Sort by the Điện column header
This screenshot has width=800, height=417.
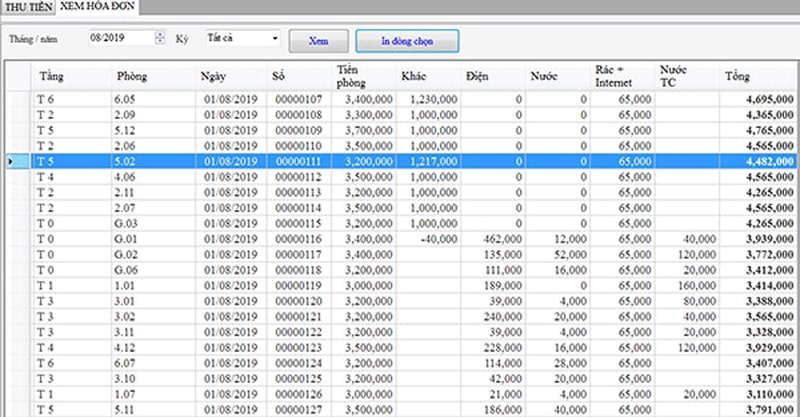pos(493,76)
